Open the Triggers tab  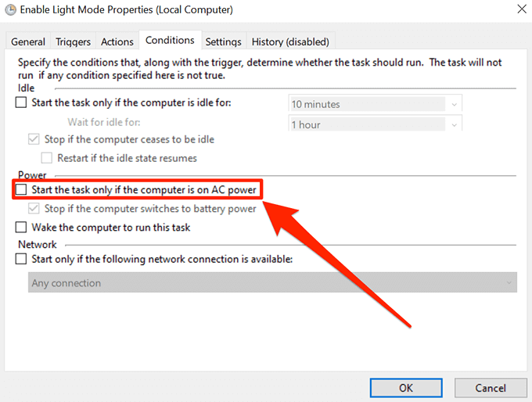(74, 41)
